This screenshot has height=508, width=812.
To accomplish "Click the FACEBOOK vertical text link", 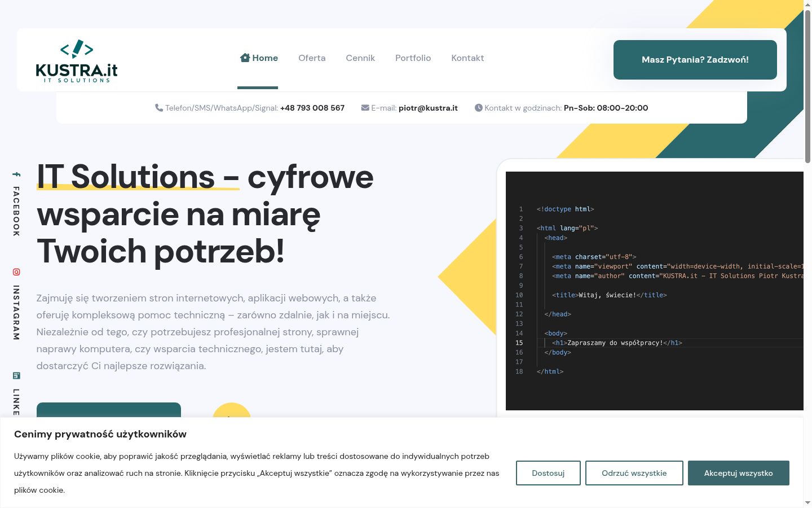I will [16, 211].
